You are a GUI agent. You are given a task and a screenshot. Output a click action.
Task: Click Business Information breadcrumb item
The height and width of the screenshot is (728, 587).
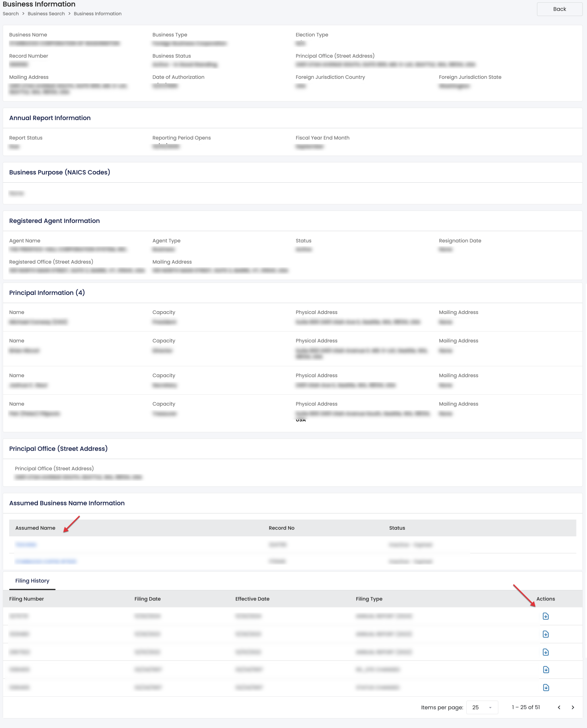[97, 14]
